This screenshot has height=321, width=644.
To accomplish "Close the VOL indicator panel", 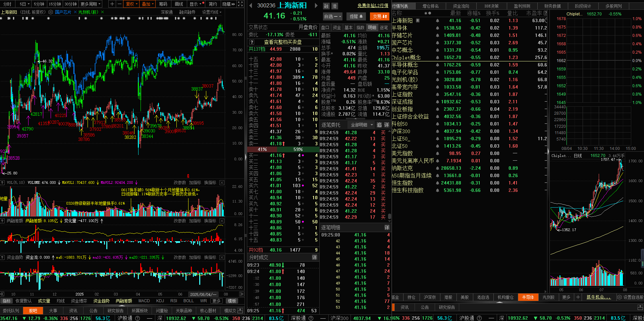I will tap(222, 182).
